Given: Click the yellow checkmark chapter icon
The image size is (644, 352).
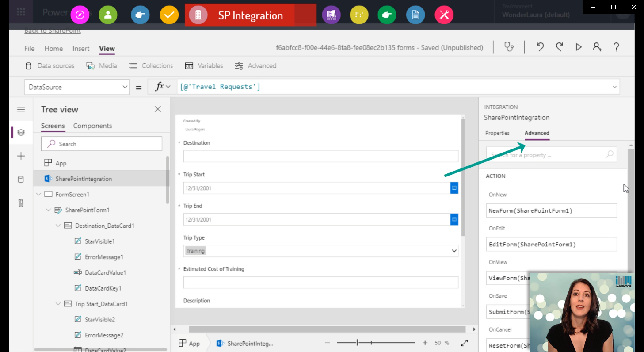Looking at the screenshot, I should (169, 15).
